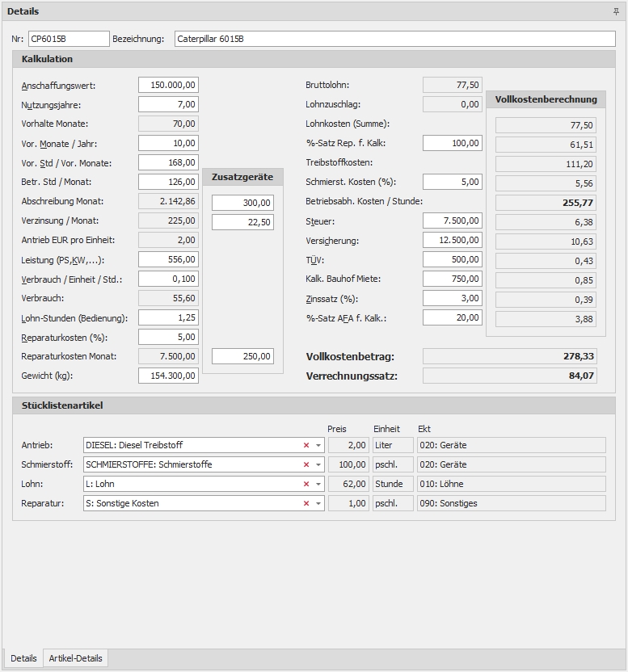Screen dimensions: 628x672
Task: Click the Vollkostenberechnung value 111,20
Action: pos(546,164)
